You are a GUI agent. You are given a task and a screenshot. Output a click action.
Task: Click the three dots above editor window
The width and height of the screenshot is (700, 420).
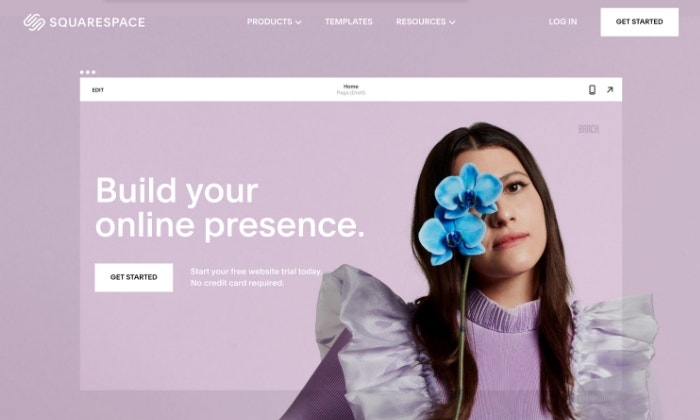pyautogui.click(x=88, y=72)
